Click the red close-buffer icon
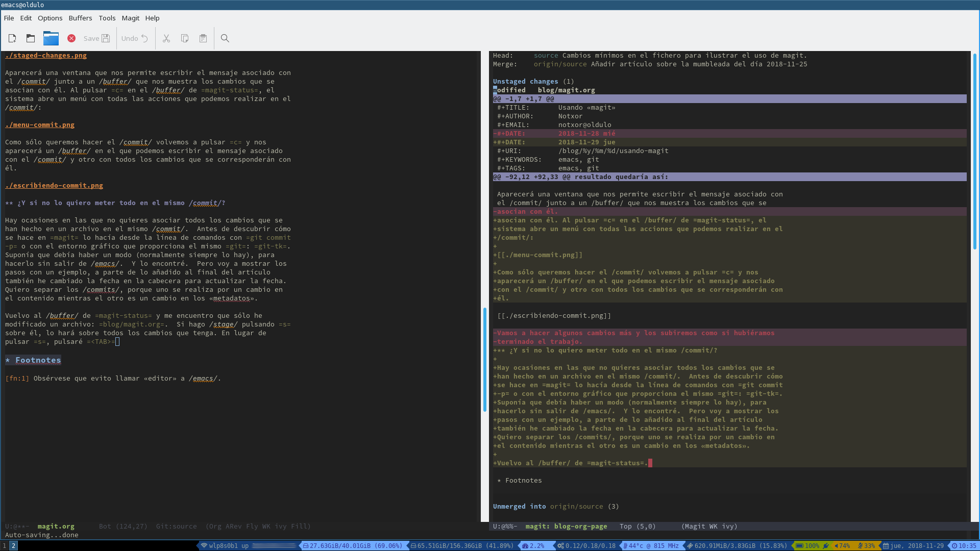The image size is (980, 551). point(71,38)
